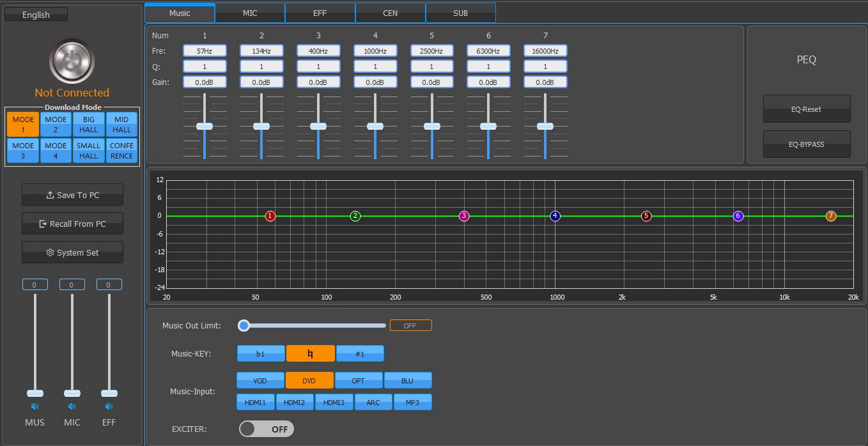Select BLU music input
Image resolution: width=868 pixels, height=446 pixels.
408,380
